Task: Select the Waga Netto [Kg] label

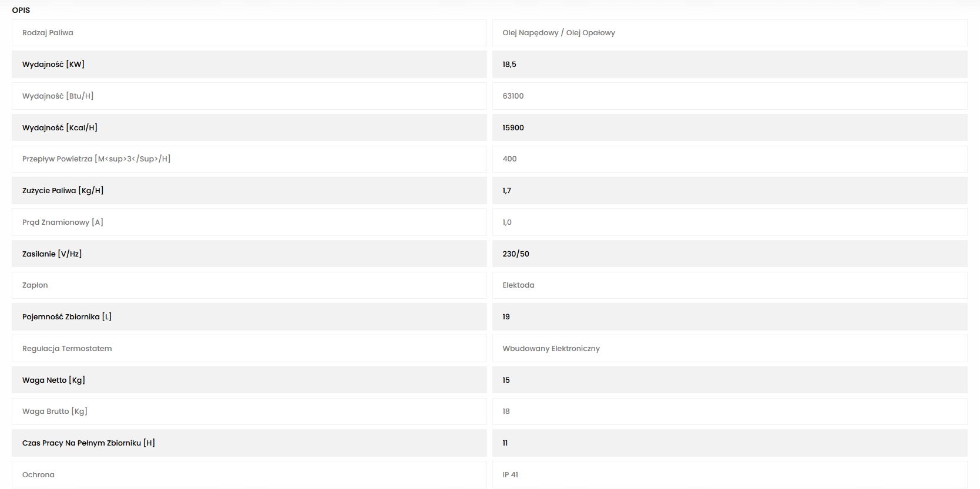Action: click(x=53, y=380)
